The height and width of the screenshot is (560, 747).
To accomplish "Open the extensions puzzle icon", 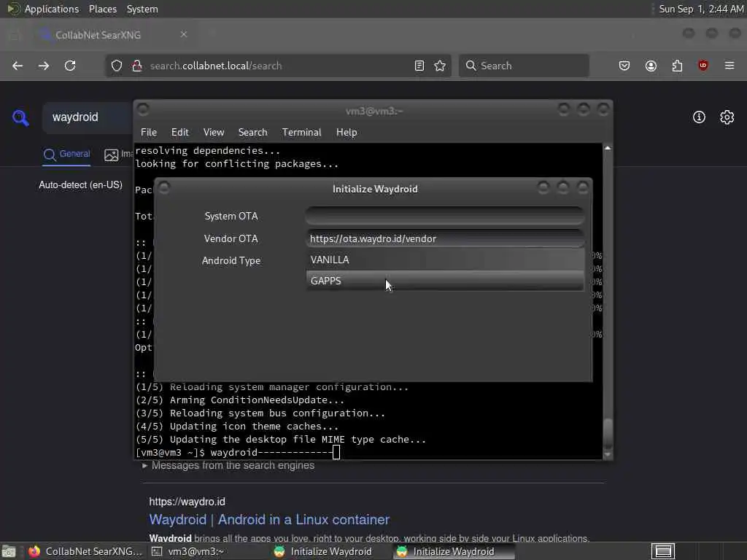I will click(x=677, y=66).
